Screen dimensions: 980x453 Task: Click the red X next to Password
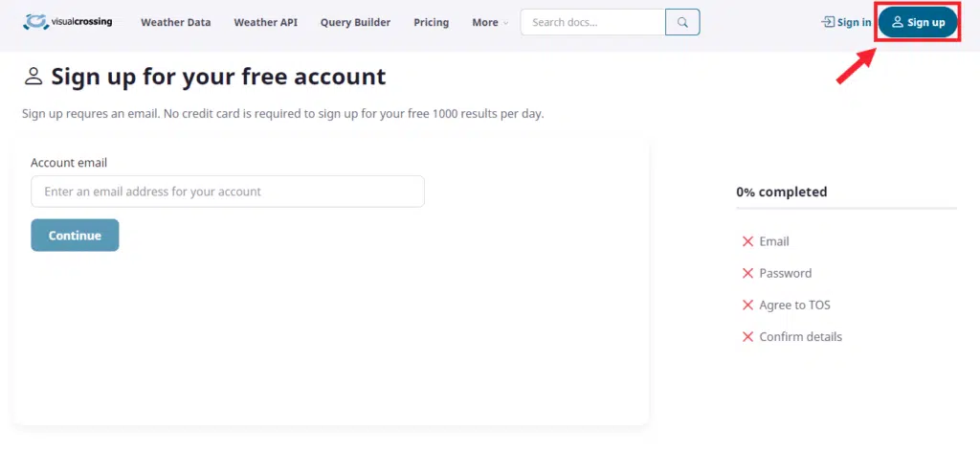[x=747, y=273]
